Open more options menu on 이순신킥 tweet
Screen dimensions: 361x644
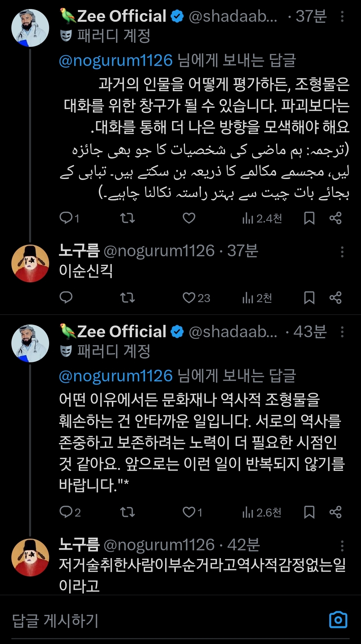(342, 252)
